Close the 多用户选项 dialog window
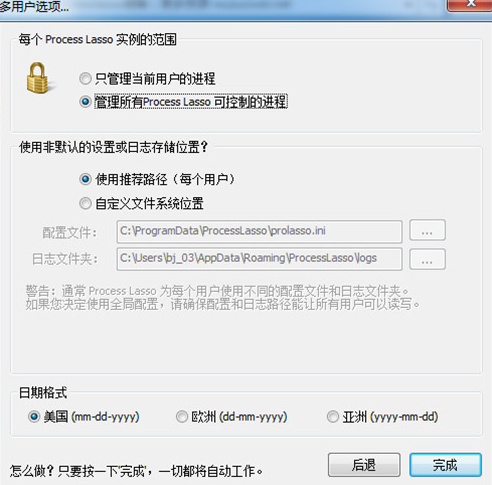The height and width of the screenshot is (485, 492). click(470, 5)
